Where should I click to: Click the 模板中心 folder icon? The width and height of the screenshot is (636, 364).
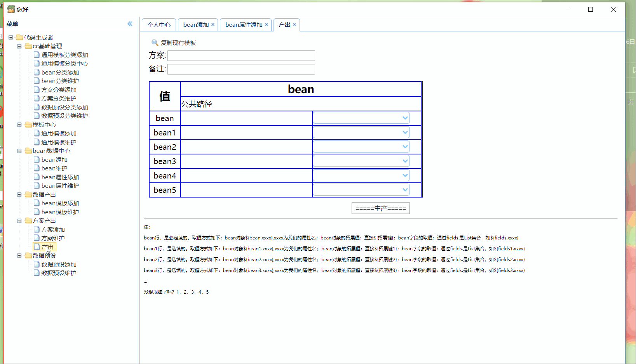(x=28, y=125)
